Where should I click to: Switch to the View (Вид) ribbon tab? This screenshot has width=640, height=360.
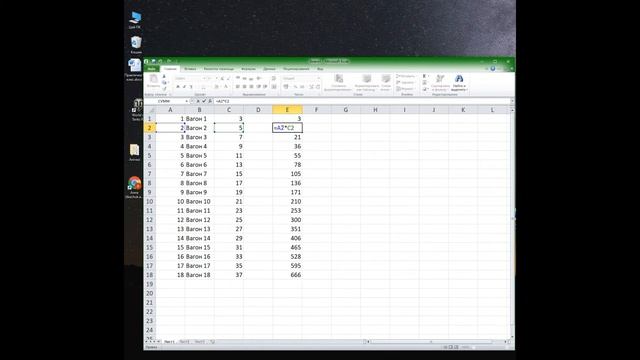coord(320,69)
